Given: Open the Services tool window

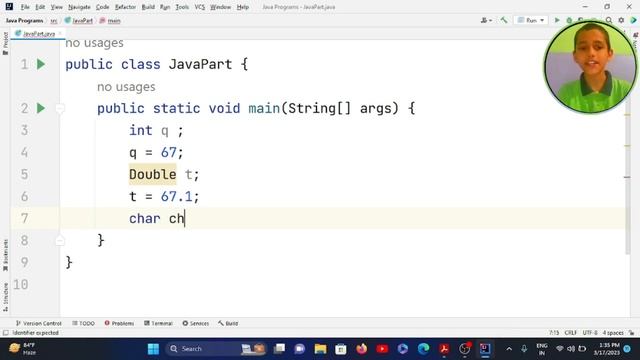Looking at the screenshot, I should click(x=196, y=323).
